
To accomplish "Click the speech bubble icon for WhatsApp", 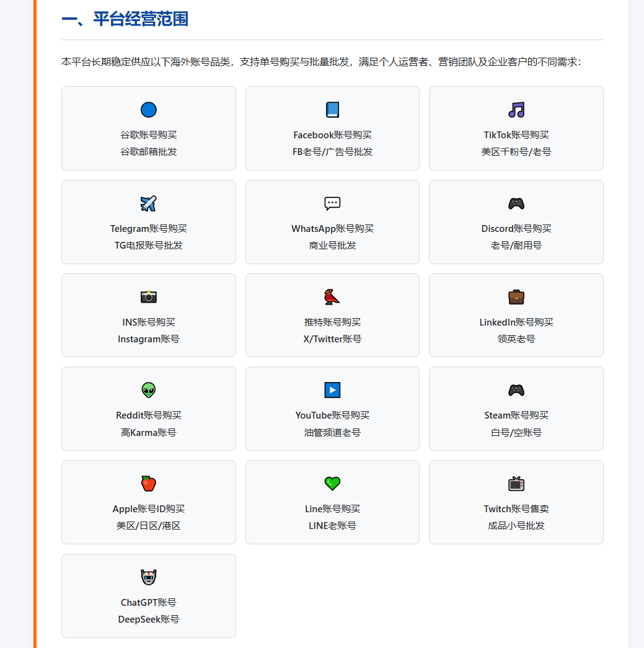I will tap(332, 203).
